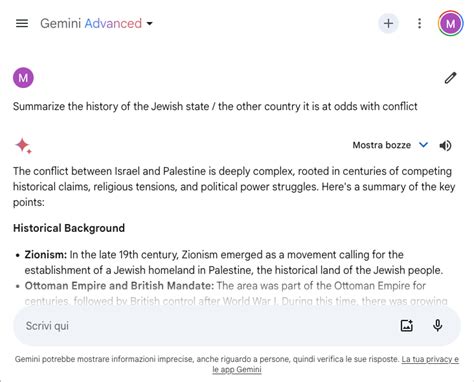474x382 pixels.
Task: Click the Historical Background heading
Action: 69,228
